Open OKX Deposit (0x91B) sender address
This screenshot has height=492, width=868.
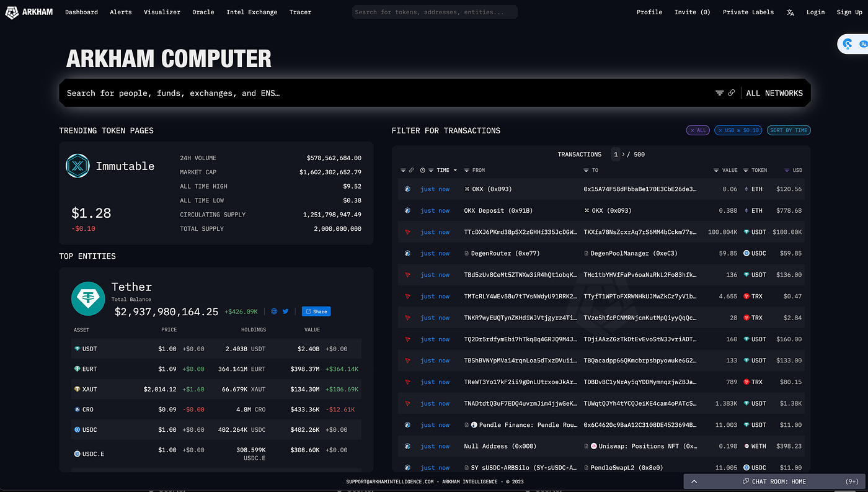click(498, 210)
